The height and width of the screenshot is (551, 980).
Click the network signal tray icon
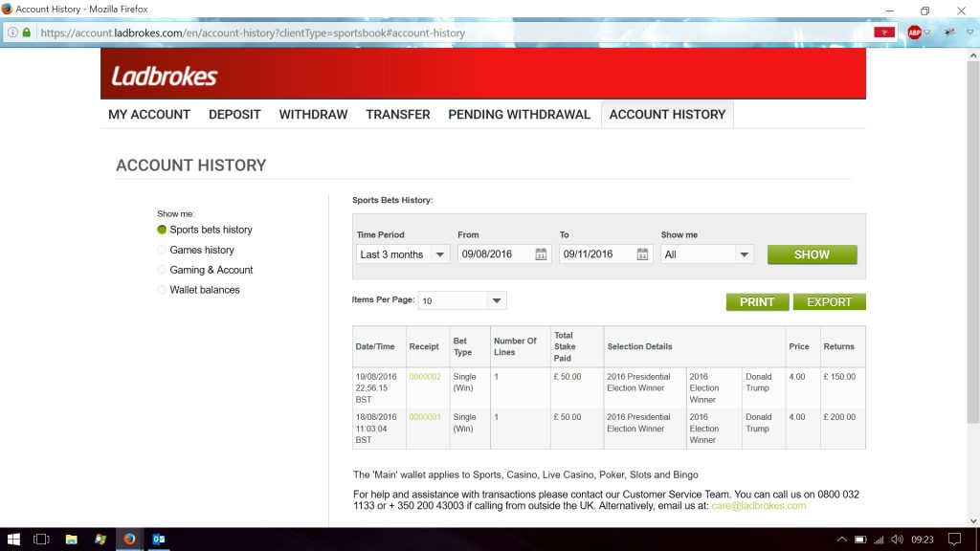click(x=879, y=540)
